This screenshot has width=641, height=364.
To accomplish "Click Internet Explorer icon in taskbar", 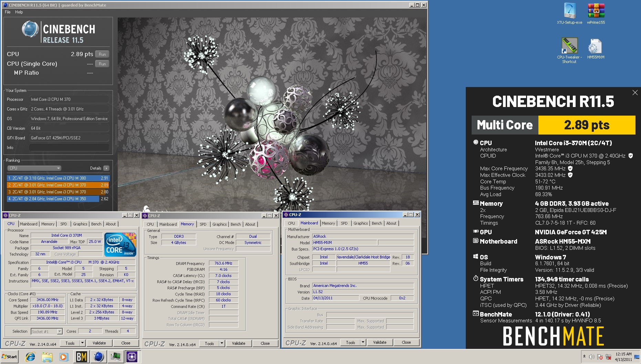I will pyautogui.click(x=30, y=357).
